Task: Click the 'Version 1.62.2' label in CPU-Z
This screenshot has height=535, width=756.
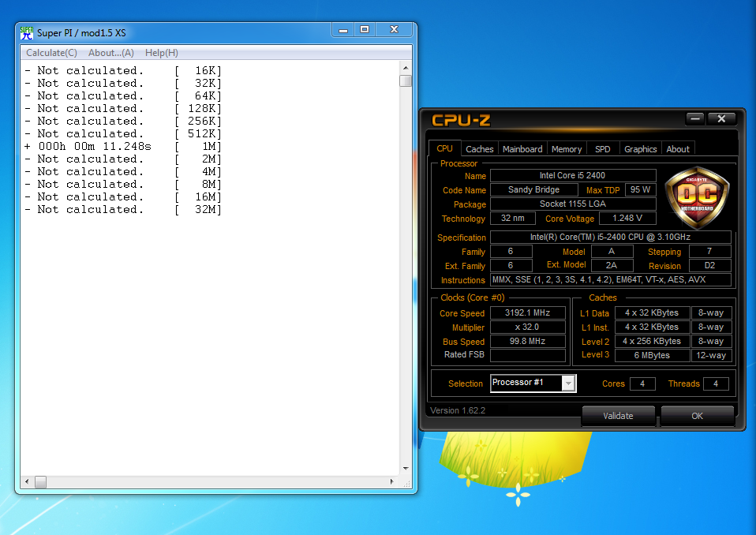Action: 458,410
